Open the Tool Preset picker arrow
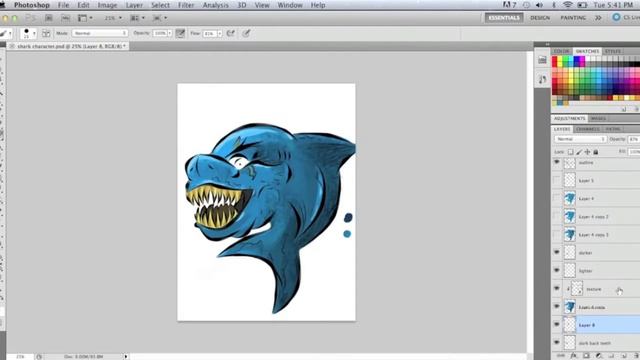This screenshot has height=360, width=640. coord(10,33)
